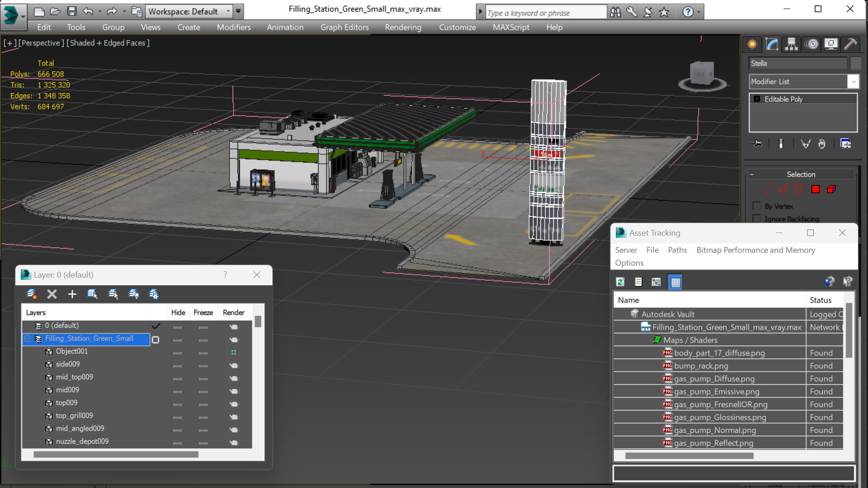Open the Modifiers menu
Screen dimensions: 868x488
[234, 27]
